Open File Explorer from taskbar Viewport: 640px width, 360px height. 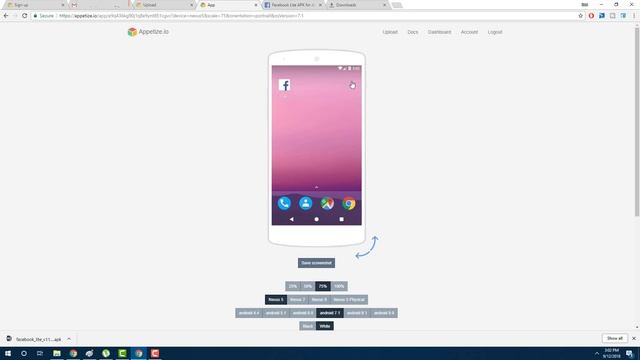pyautogui.click(x=57, y=353)
